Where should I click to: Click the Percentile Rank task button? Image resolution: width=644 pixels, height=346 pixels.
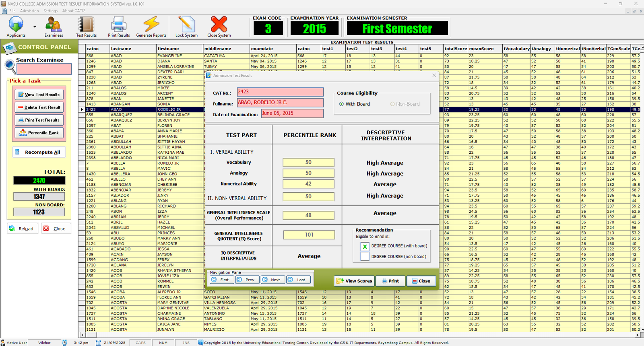[x=39, y=133]
